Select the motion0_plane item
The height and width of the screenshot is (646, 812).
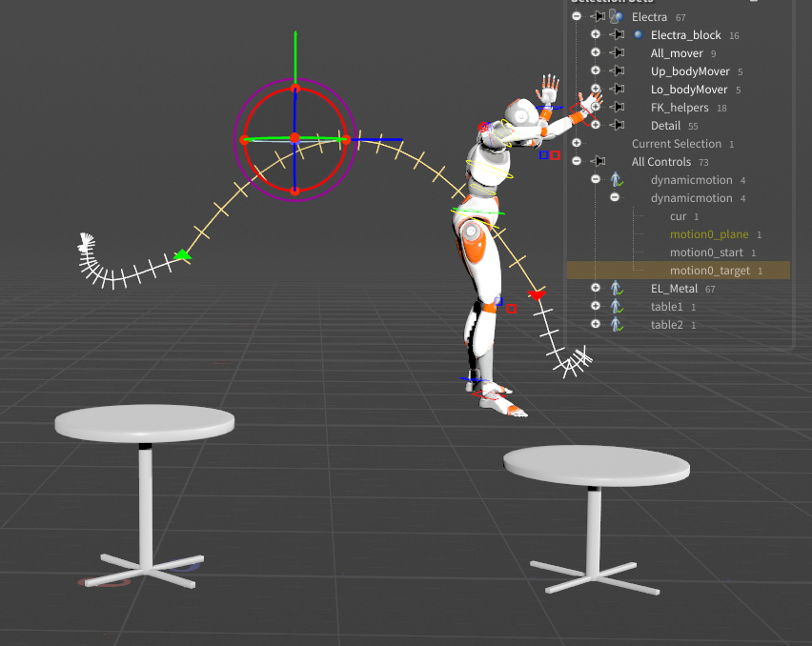tap(709, 234)
